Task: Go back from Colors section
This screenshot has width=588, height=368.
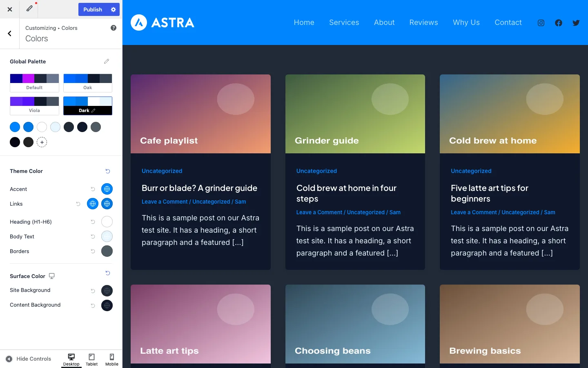Action: 10,34
